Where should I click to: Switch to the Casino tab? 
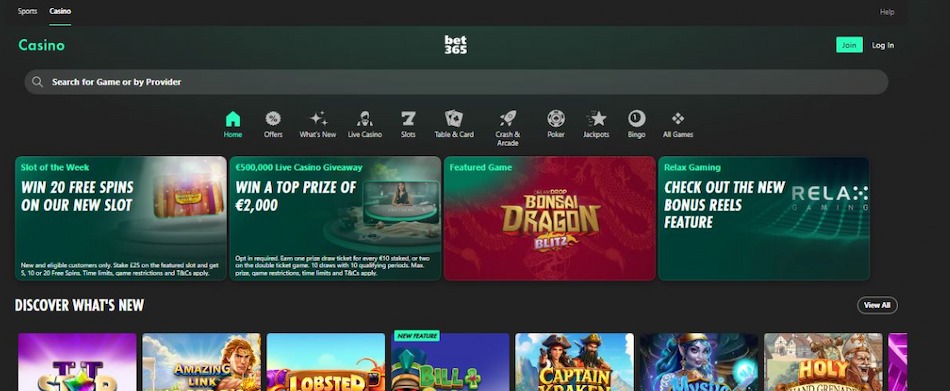[60, 12]
